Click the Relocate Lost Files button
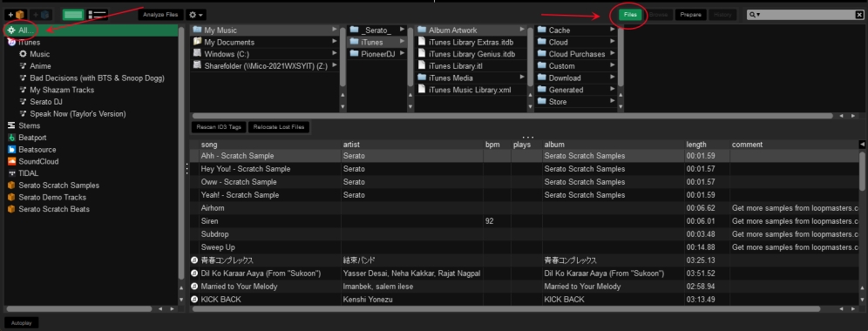868x331 pixels. pos(279,127)
